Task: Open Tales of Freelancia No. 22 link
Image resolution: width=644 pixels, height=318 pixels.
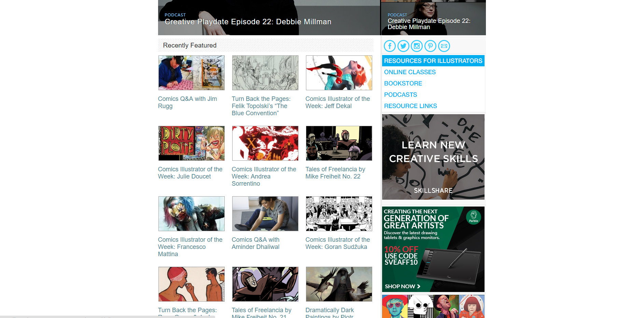Action: (x=335, y=173)
